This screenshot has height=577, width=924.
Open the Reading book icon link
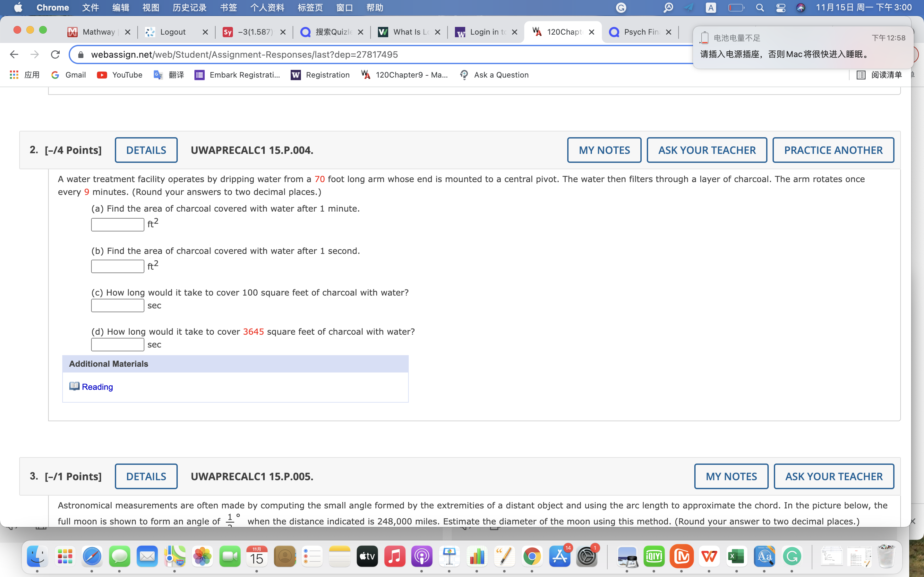coord(74,386)
